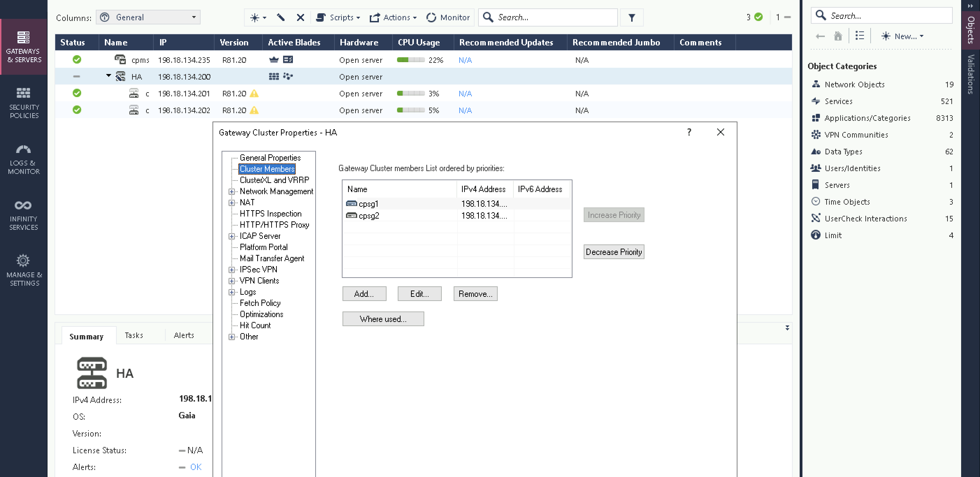Click home icon in Objects panel
Image resolution: width=980 pixels, height=477 pixels.
[837, 36]
